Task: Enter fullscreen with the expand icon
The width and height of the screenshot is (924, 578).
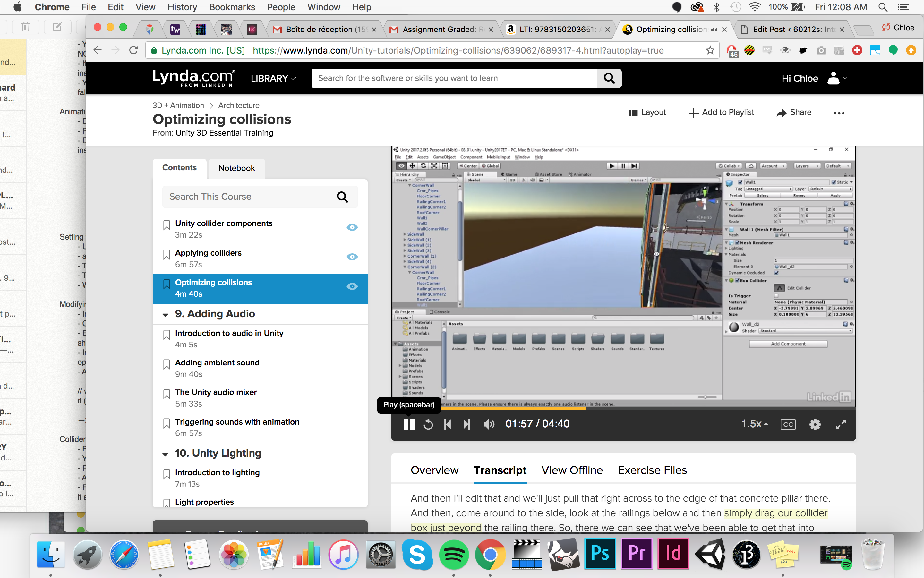Action: tap(840, 424)
